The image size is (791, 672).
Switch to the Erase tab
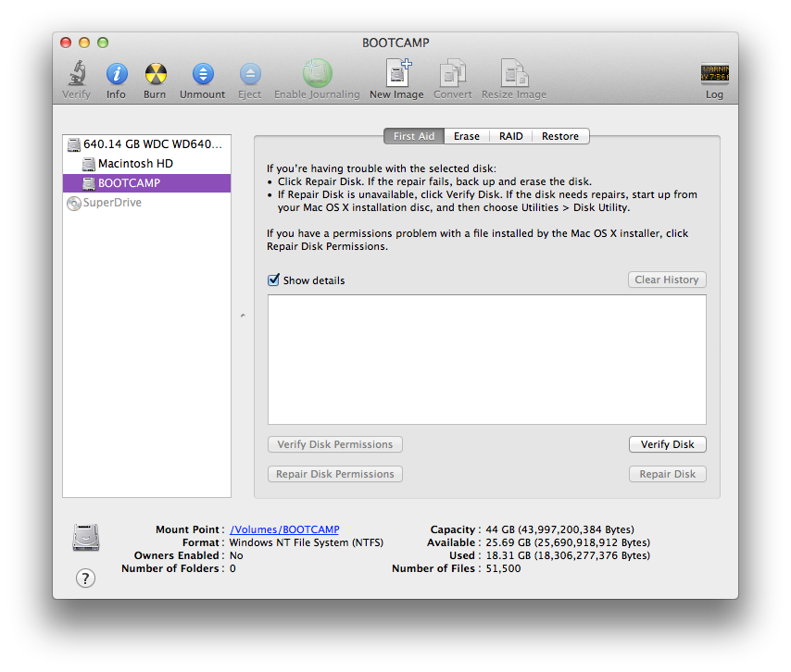(467, 136)
